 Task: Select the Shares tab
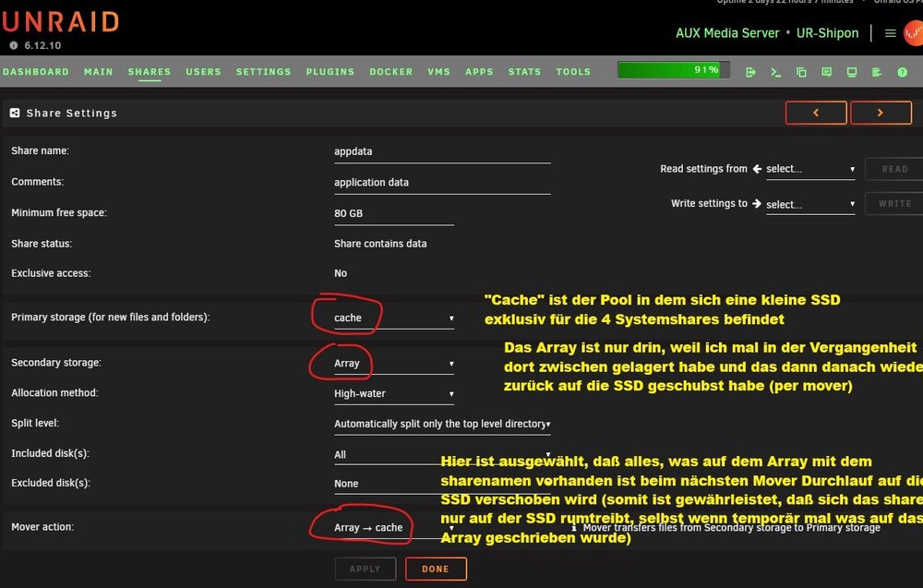coord(150,72)
